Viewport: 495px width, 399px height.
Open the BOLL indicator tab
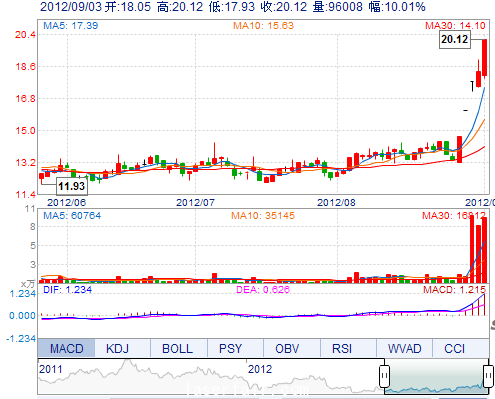coord(177,348)
